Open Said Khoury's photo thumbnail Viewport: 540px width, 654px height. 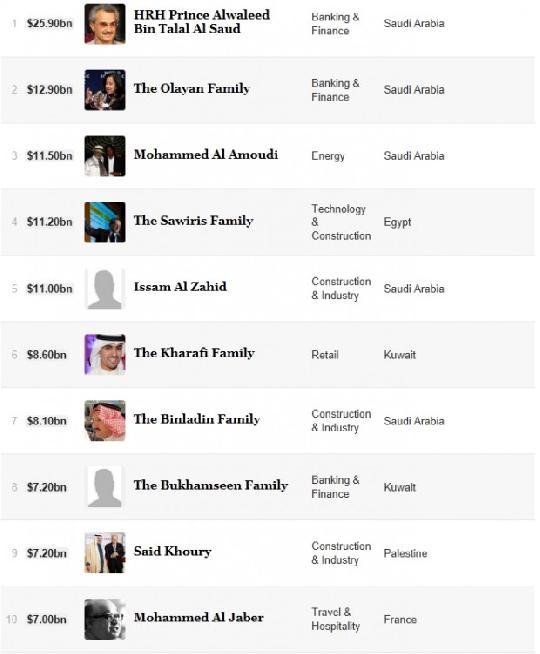pyautogui.click(x=105, y=553)
